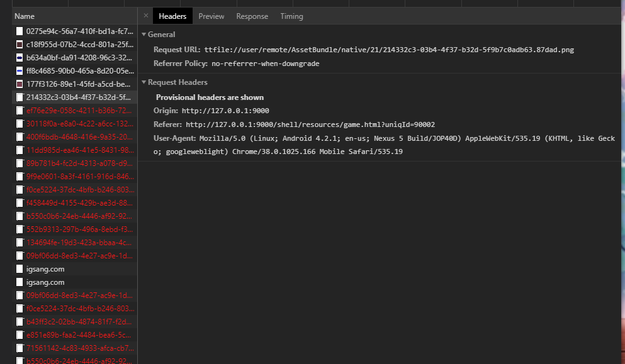The height and width of the screenshot is (364, 625).
Task: Click the file icon beside 0275e94c
Action: 20,31
